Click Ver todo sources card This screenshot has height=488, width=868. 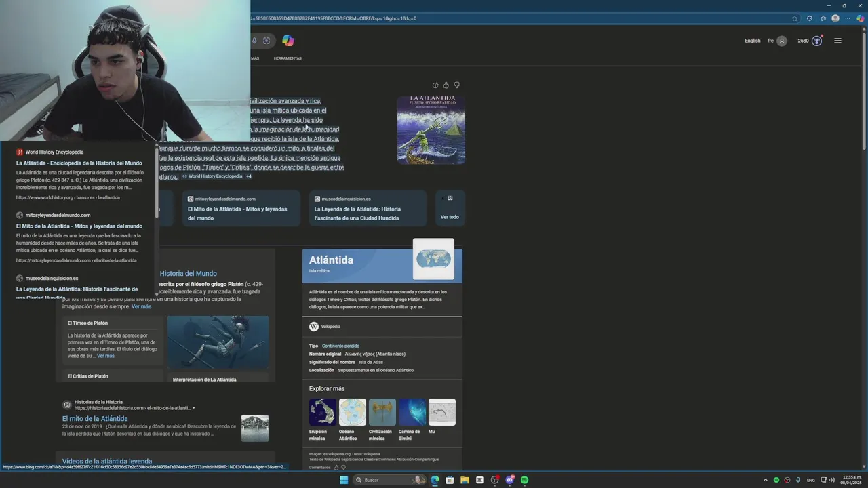click(x=450, y=208)
